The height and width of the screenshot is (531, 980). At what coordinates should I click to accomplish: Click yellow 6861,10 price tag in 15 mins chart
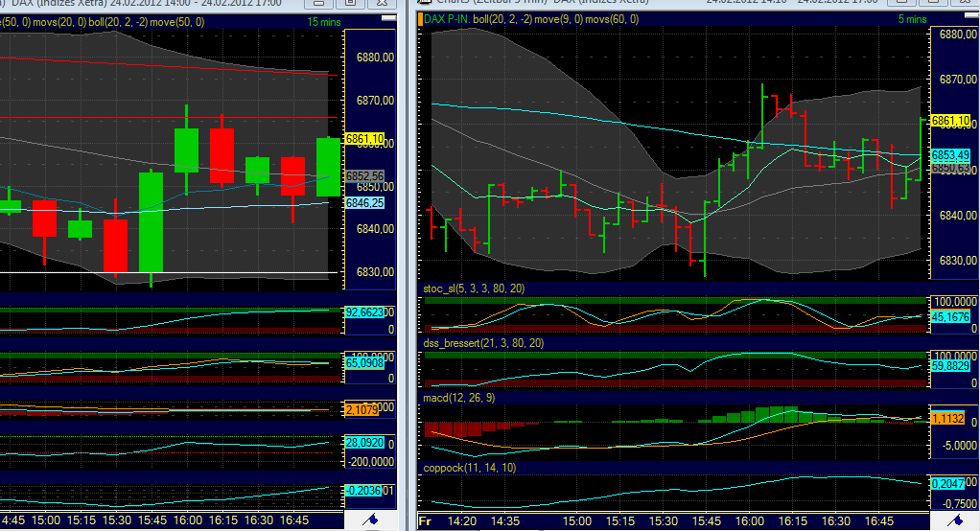coord(365,139)
